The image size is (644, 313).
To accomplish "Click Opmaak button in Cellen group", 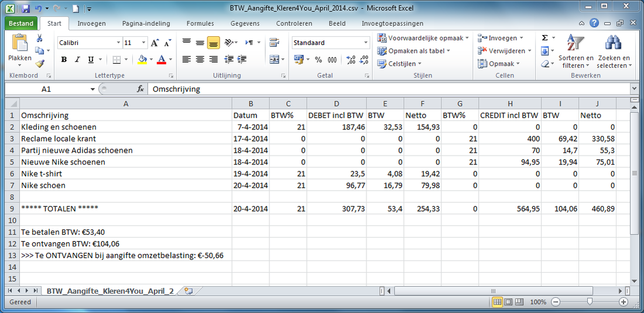I will [499, 64].
